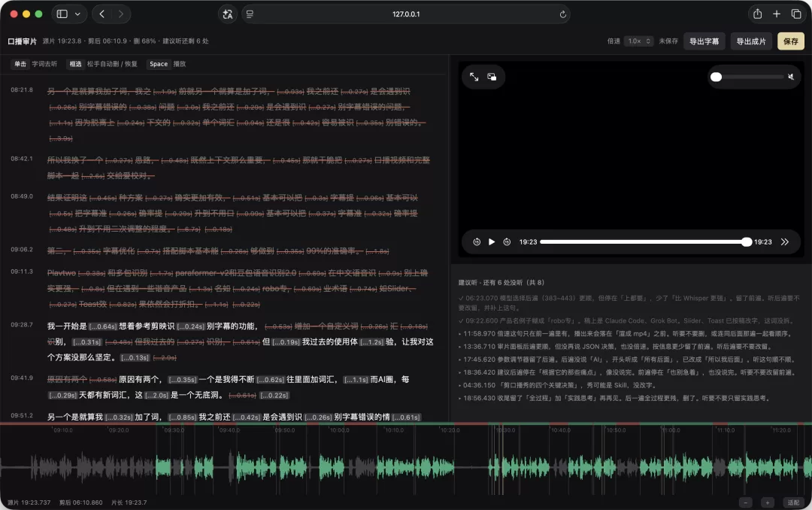The image size is (812, 510).
Task: Click the Space key hint label
Action: pyautogui.click(x=159, y=64)
